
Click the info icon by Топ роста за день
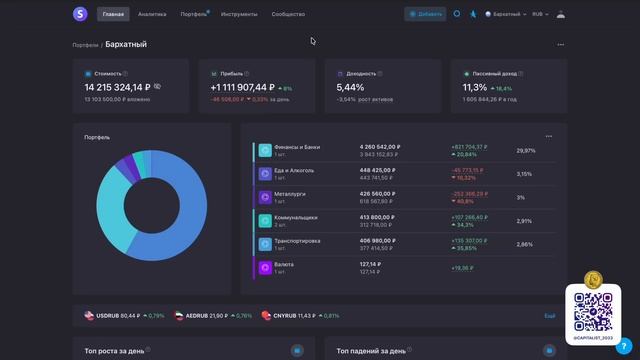[x=148, y=349]
